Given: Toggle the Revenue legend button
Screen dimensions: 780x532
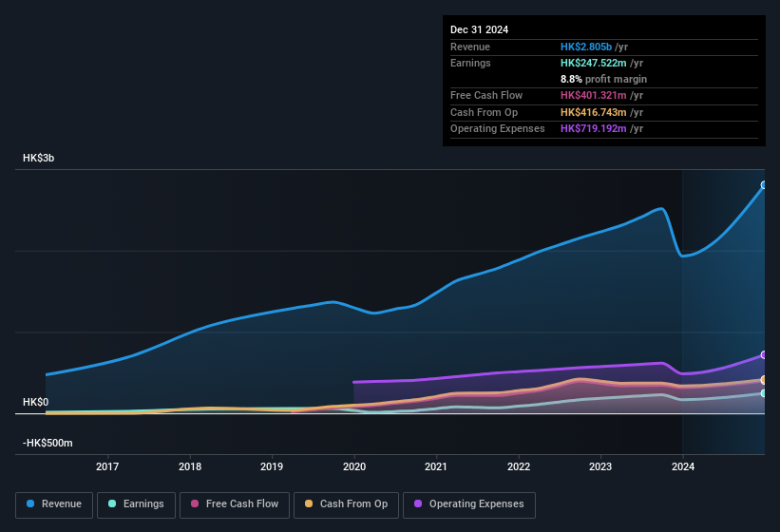Looking at the screenshot, I should 54,504.
